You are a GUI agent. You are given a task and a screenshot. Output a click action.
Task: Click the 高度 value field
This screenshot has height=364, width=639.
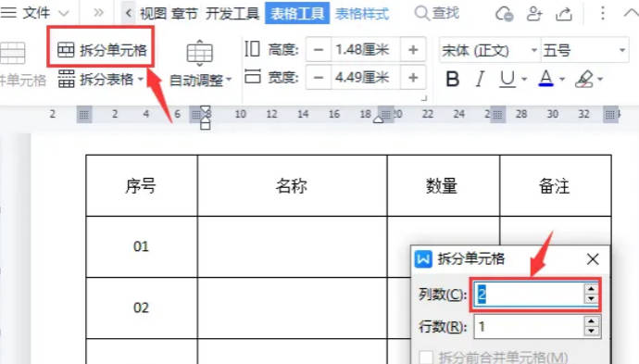point(366,50)
